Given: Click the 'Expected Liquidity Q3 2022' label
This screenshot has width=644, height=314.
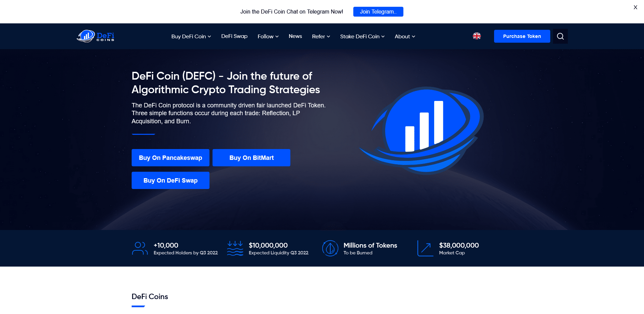Looking at the screenshot, I should (x=279, y=253).
